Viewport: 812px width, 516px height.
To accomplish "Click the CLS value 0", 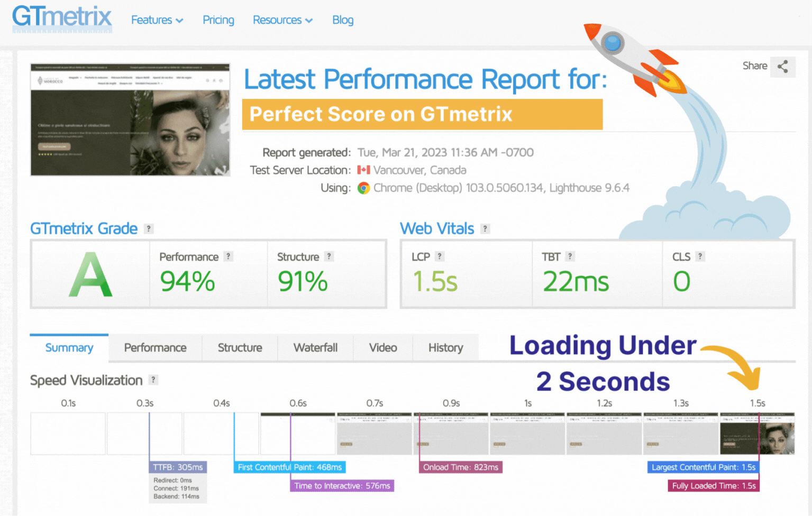I will [681, 281].
